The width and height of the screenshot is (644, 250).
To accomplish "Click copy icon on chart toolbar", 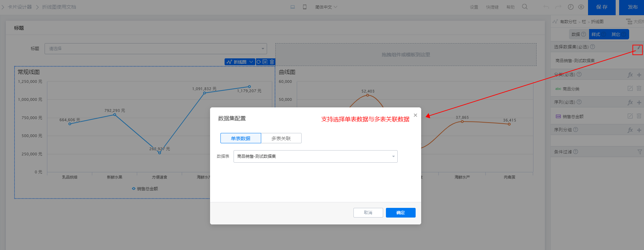I will click(265, 62).
